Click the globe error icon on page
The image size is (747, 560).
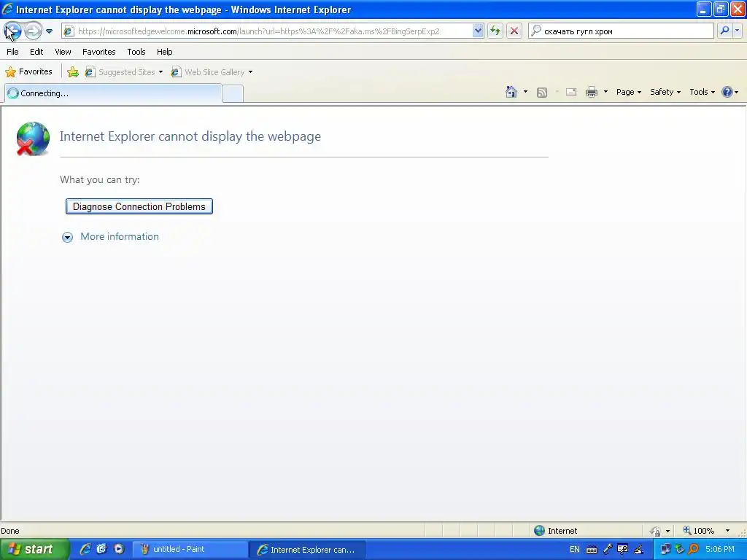[32, 139]
